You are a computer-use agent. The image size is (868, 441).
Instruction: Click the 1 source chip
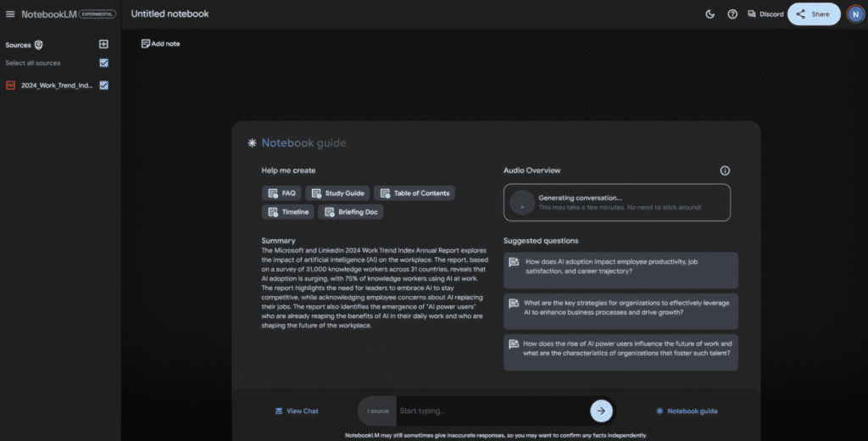click(377, 411)
